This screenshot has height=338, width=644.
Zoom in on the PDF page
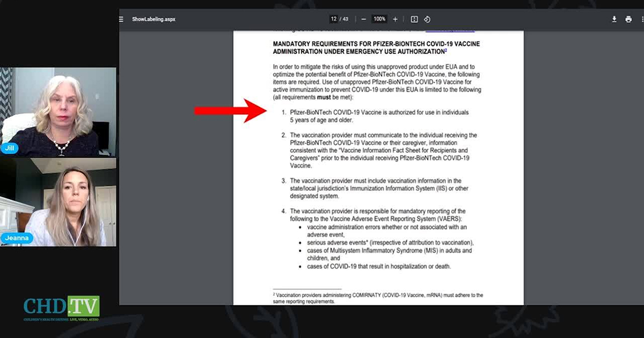point(395,19)
